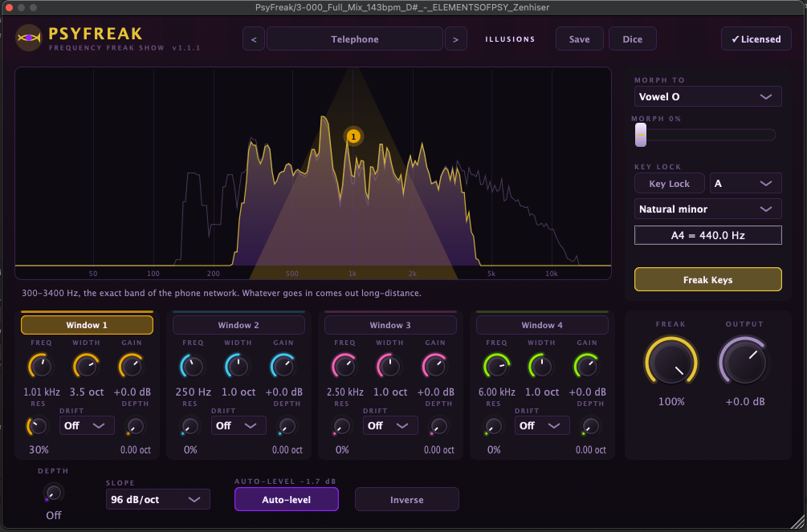Open the Window 1 Drift dropdown
Viewport: 807px width, 532px height.
87,425
